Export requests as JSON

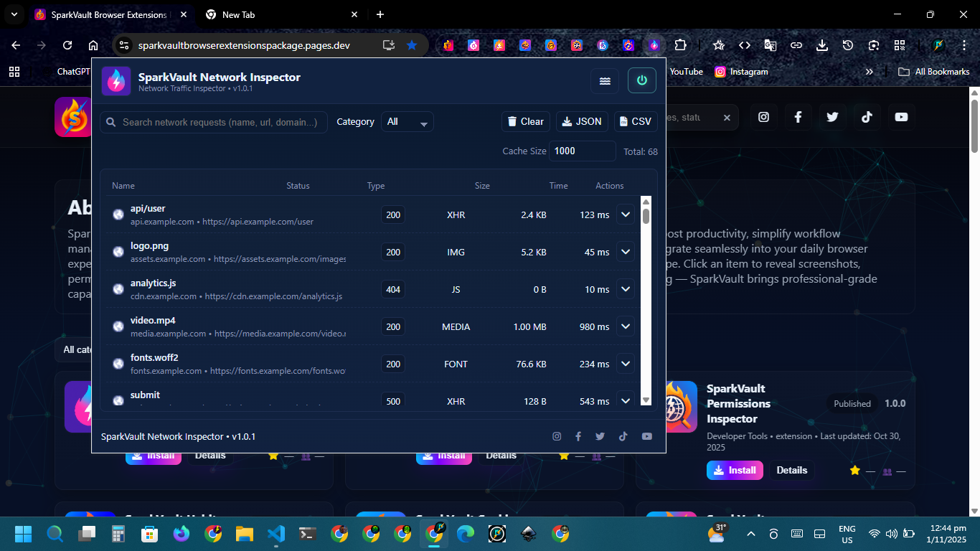click(582, 122)
